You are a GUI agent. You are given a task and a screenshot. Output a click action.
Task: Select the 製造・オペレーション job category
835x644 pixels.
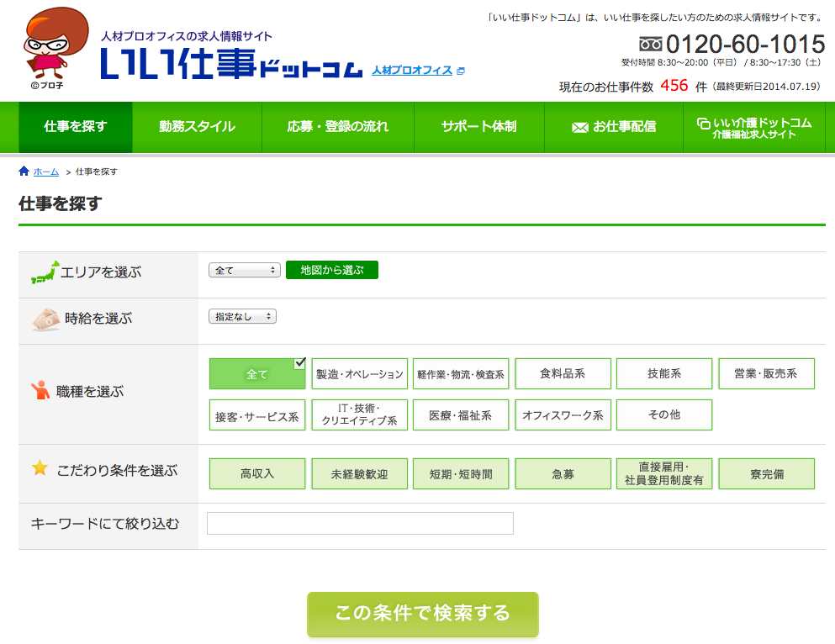tap(360, 374)
